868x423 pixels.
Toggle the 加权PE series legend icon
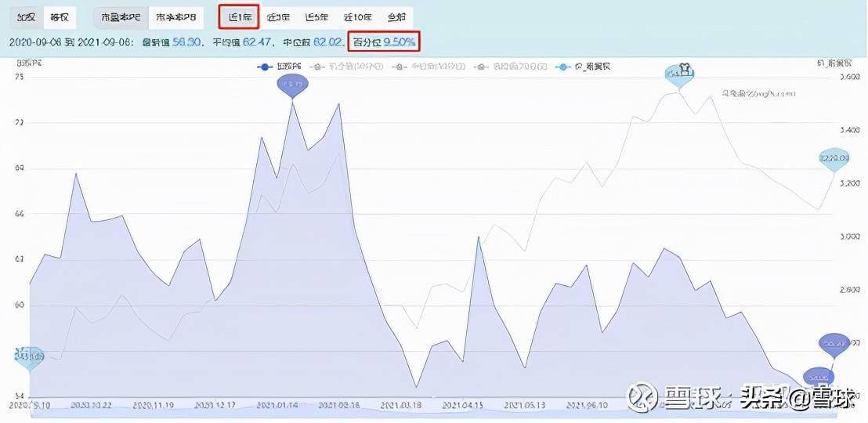click(x=264, y=67)
